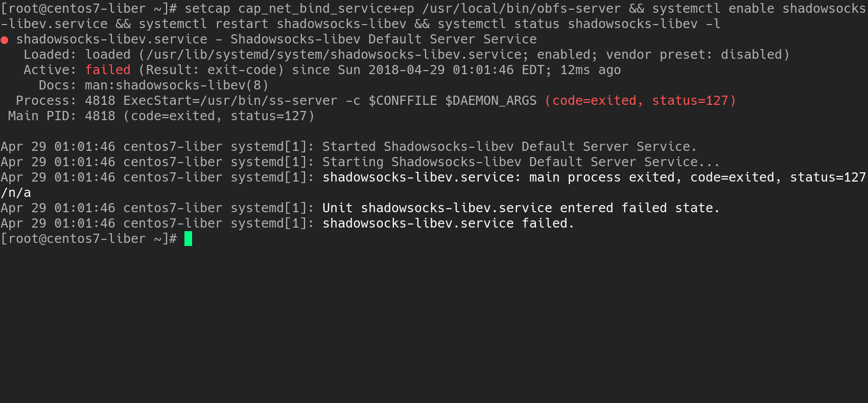Click 'Started Shadowsocks-libev Default Server Service.' log line
This screenshot has height=403, width=868.
click(510, 147)
